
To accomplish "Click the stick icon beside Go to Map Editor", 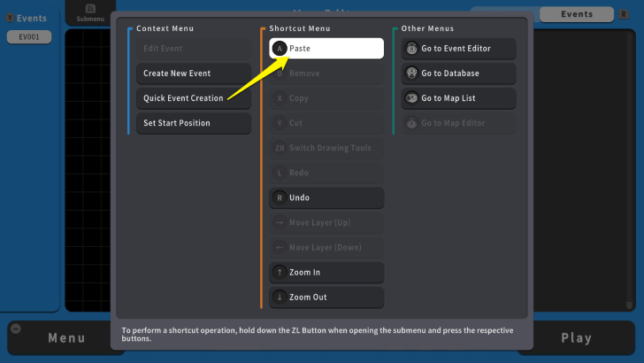I will (411, 123).
